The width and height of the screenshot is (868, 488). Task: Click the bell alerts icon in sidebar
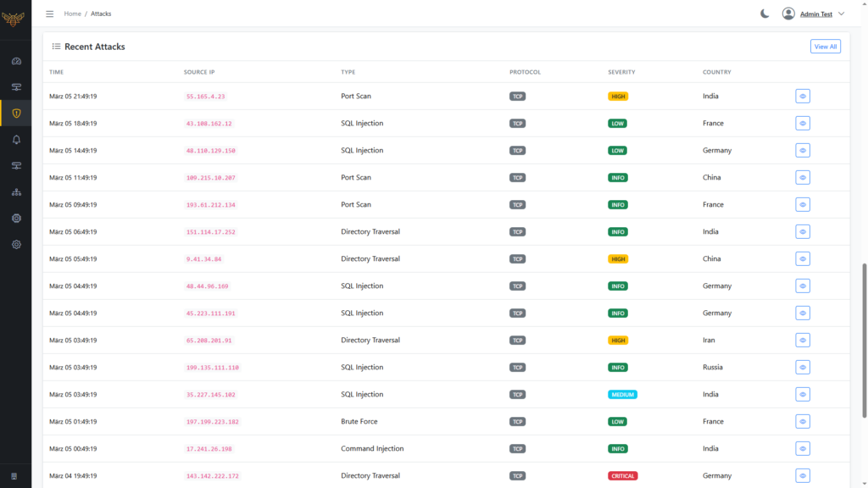(x=15, y=140)
